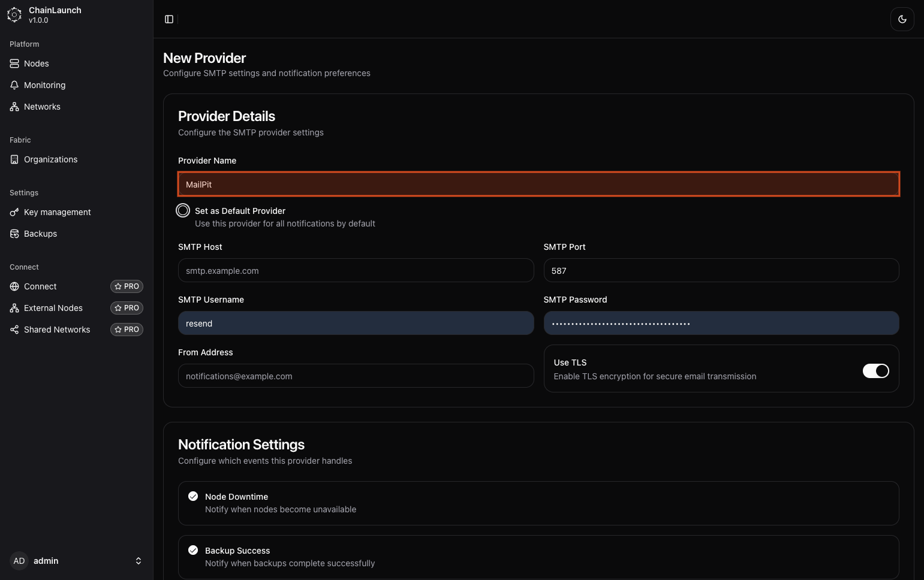Viewport: 924px width, 580px height.
Task: Click the sidebar collapse toggle icon
Action: coord(169,19)
